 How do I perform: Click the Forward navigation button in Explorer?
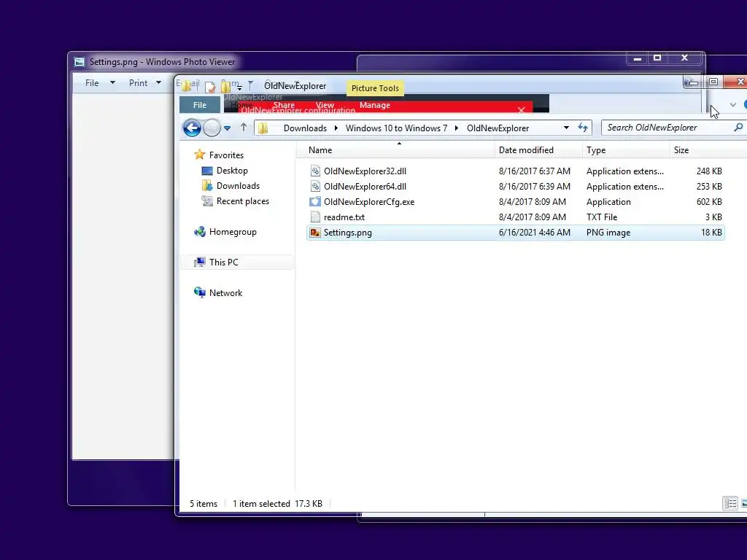(212, 128)
